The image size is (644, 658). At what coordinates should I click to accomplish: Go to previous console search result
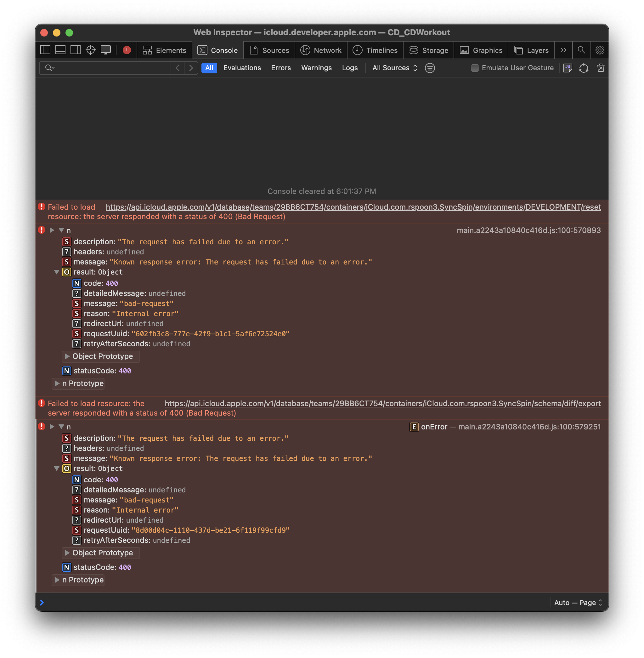click(x=178, y=68)
